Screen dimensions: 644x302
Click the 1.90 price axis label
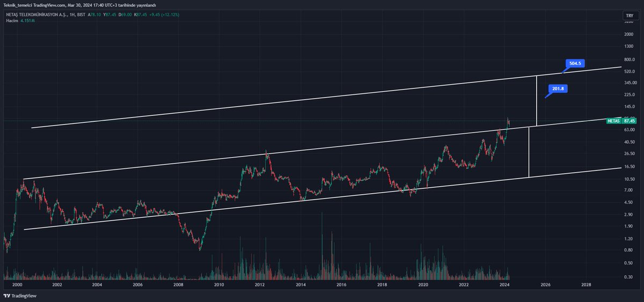(629, 226)
